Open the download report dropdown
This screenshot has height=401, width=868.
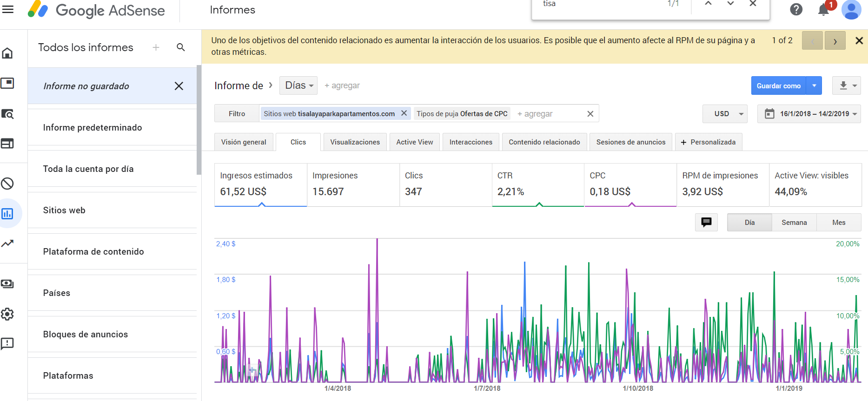click(847, 85)
